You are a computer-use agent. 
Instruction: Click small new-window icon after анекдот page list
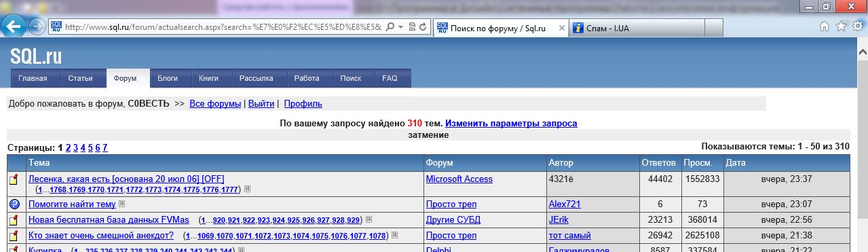coord(394,235)
